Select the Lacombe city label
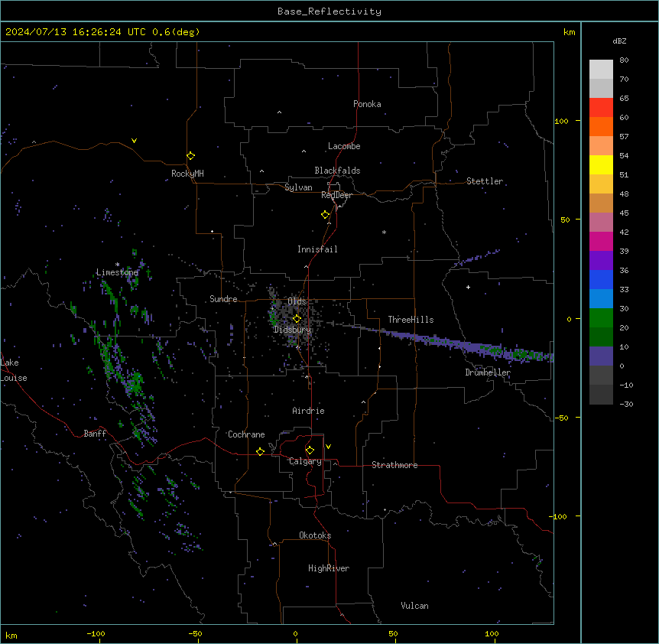The height and width of the screenshot is (644, 659). coord(344,146)
